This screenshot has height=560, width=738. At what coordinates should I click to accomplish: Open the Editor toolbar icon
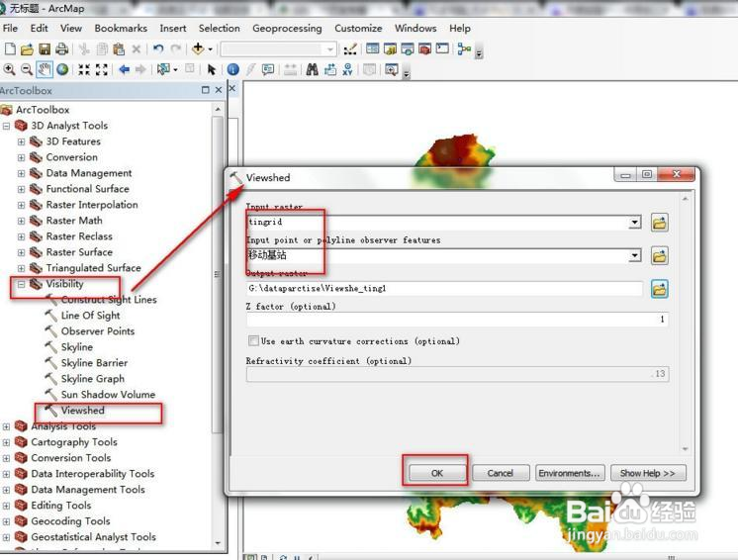click(x=349, y=48)
